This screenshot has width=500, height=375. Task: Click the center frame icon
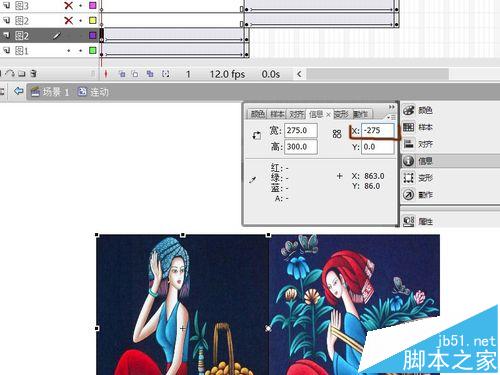coord(106,74)
